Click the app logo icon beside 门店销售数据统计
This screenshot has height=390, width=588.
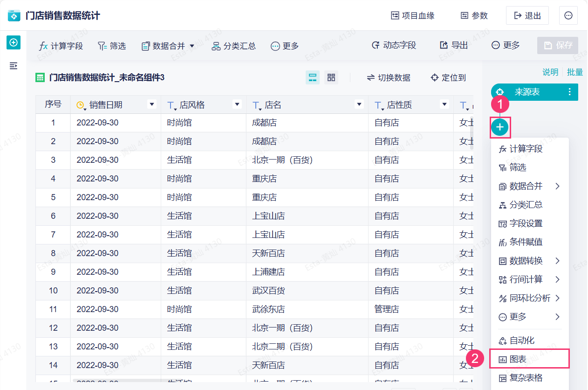click(14, 15)
